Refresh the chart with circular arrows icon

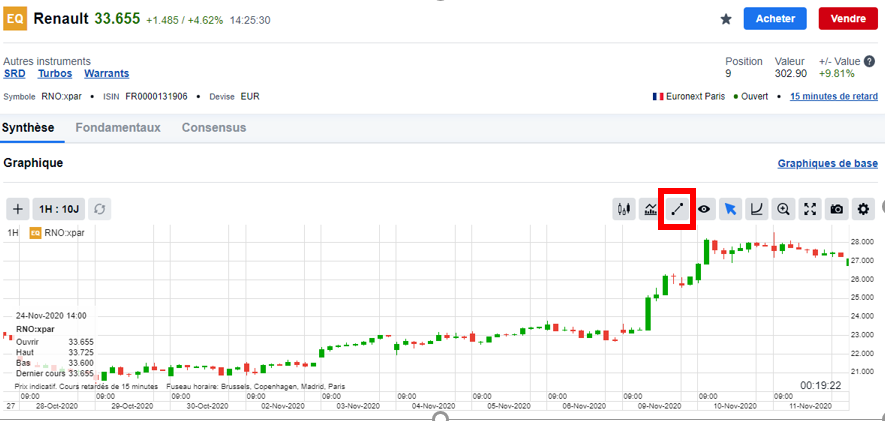pos(99,209)
